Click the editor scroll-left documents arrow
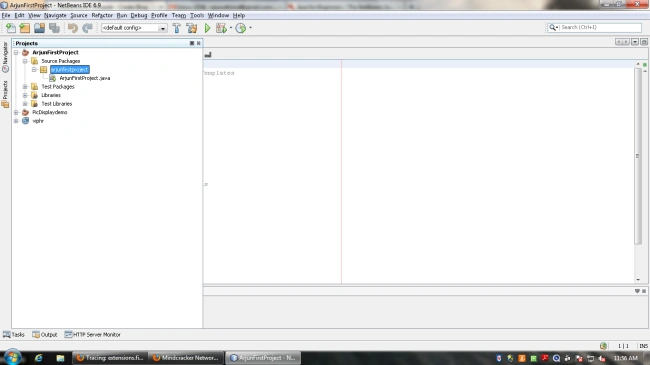 coord(618,42)
